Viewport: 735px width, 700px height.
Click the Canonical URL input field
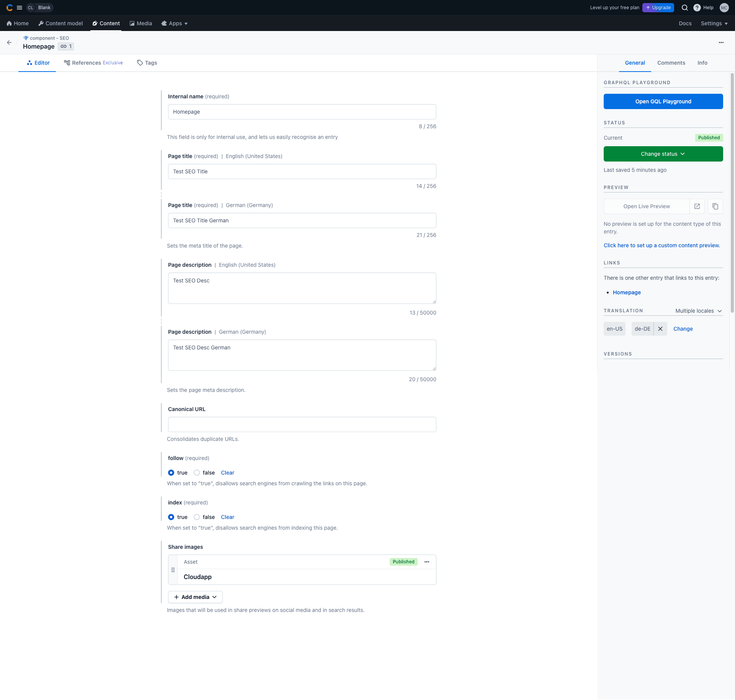coord(302,424)
